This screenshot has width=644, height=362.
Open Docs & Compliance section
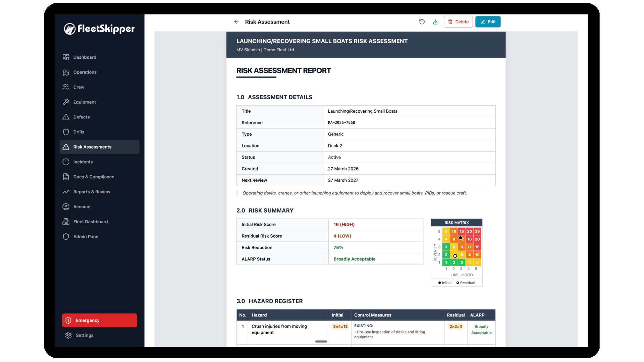tap(100, 177)
